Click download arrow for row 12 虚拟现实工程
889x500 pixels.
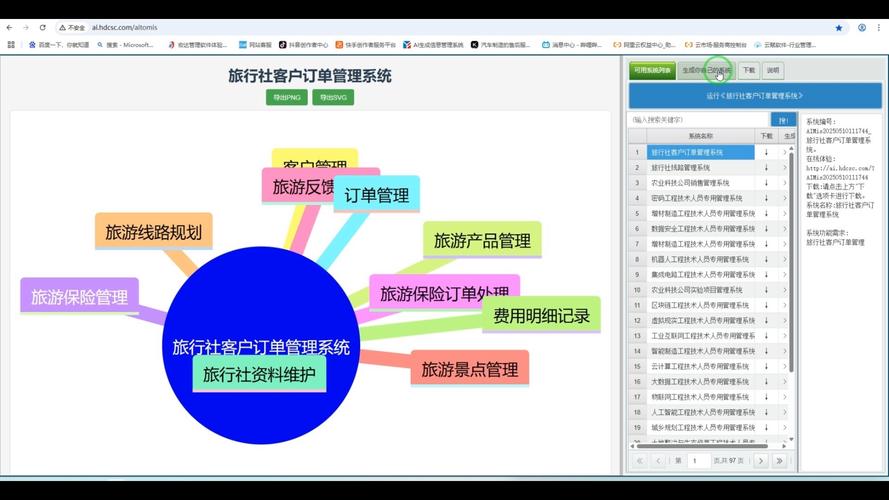[767, 320]
